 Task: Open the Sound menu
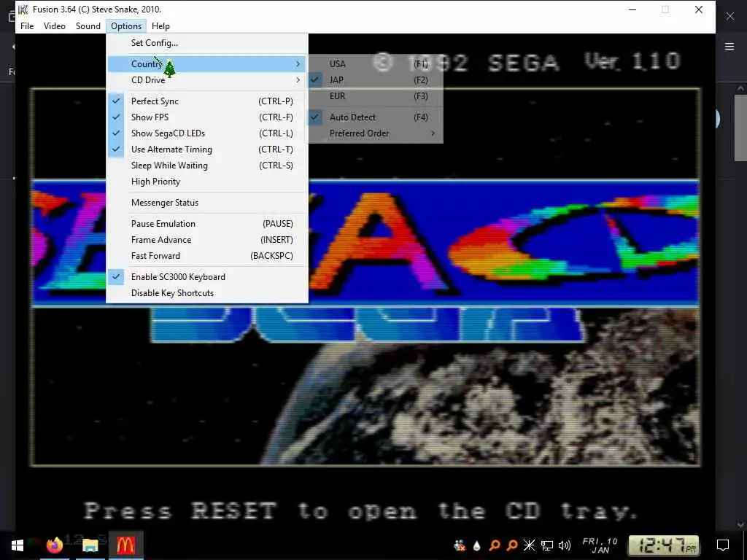pyautogui.click(x=88, y=26)
